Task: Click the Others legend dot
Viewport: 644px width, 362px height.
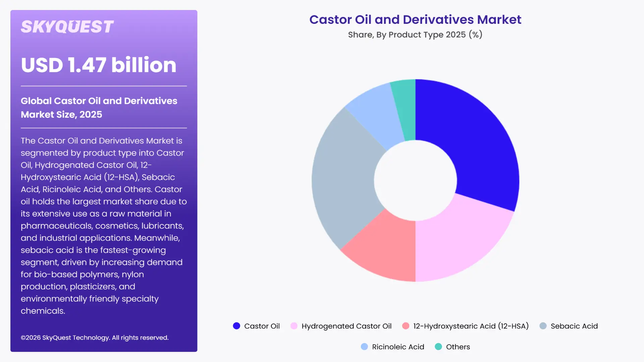Action: [x=438, y=347]
